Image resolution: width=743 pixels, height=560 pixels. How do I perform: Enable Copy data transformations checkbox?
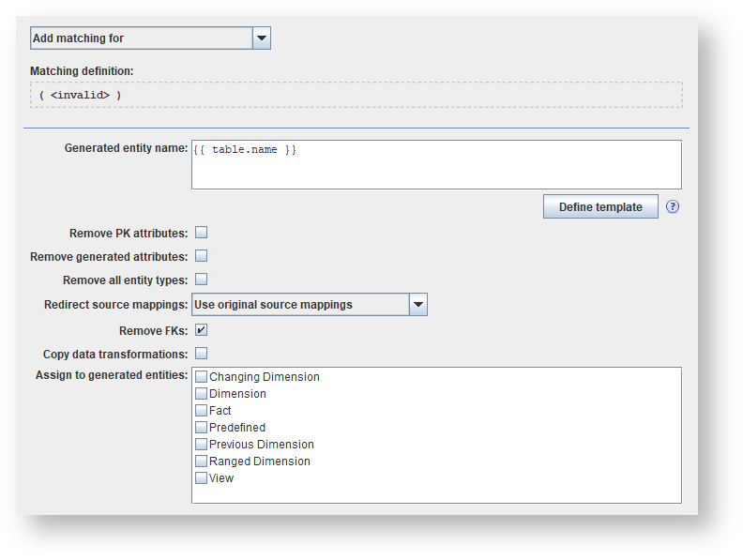pos(201,354)
